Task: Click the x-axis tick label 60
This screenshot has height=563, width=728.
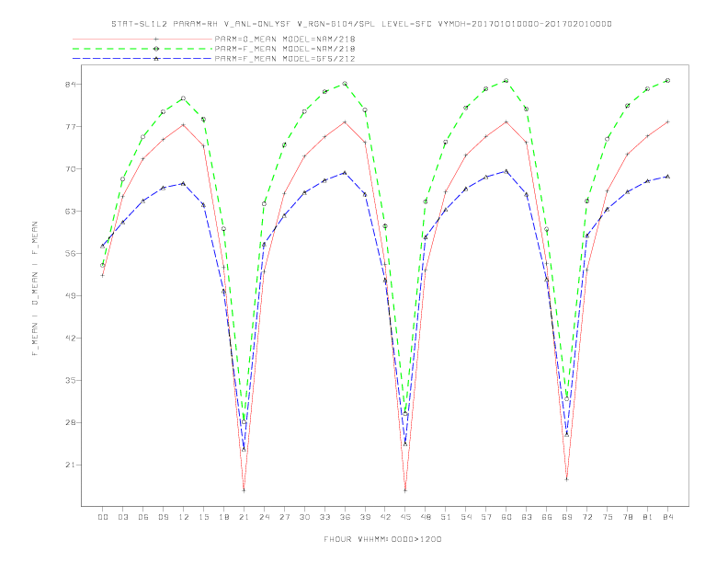Action: pyautogui.click(x=506, y=517)
